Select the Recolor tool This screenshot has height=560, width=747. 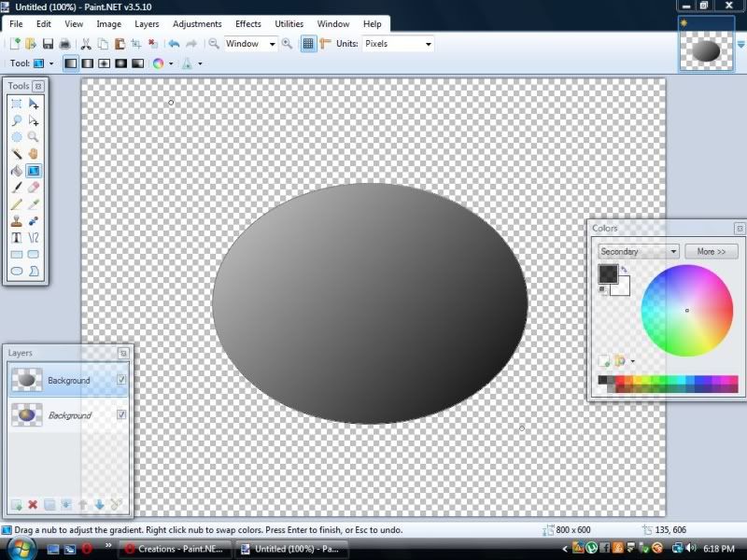(34, 220)
